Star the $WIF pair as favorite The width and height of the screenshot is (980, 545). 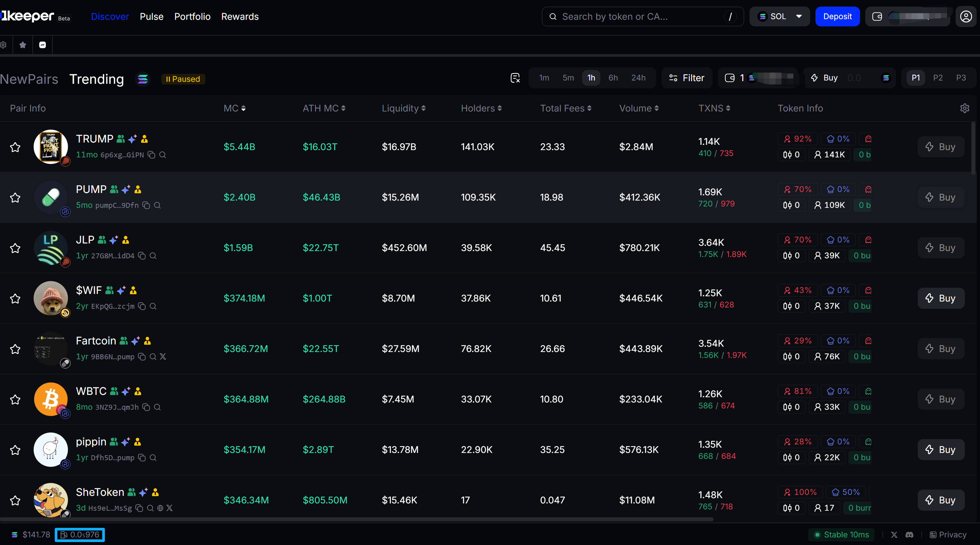[15, 298]
